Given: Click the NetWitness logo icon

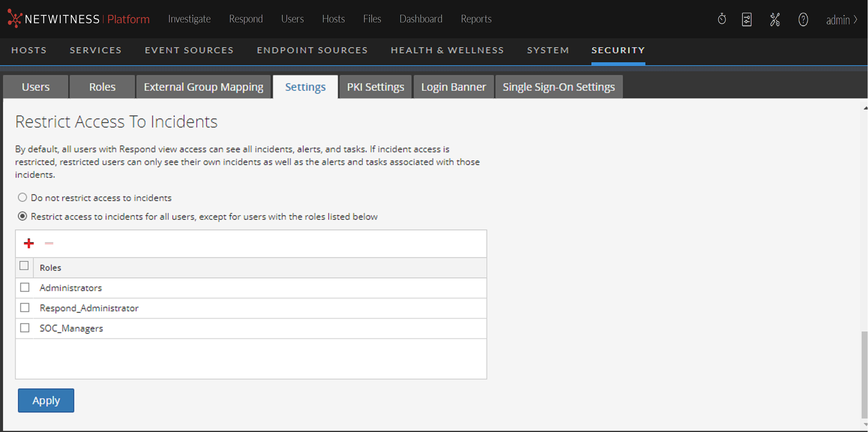Looking at the screenshot, I should coord(14,18).
